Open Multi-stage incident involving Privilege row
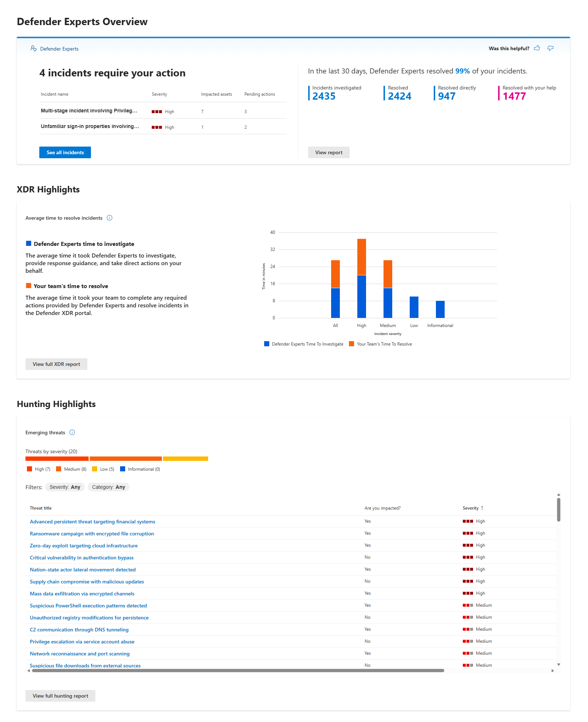588x722 pixels. [163, 111]
